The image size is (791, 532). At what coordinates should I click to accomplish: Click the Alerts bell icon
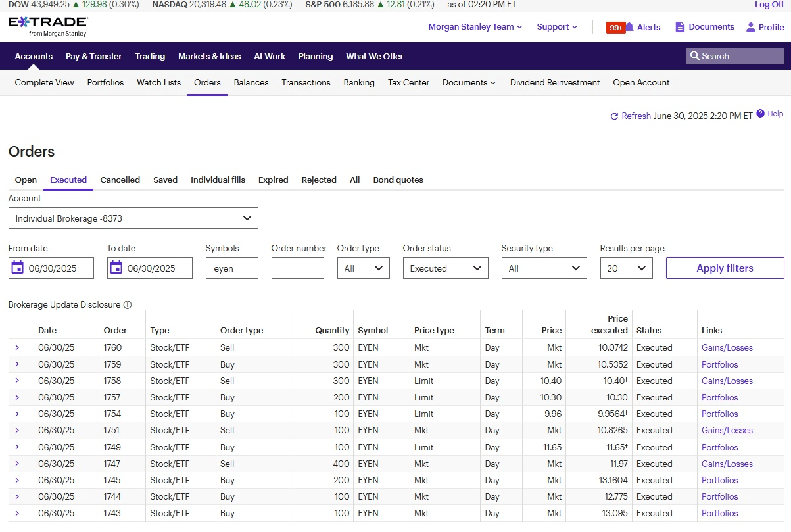[x=629, y=27]
